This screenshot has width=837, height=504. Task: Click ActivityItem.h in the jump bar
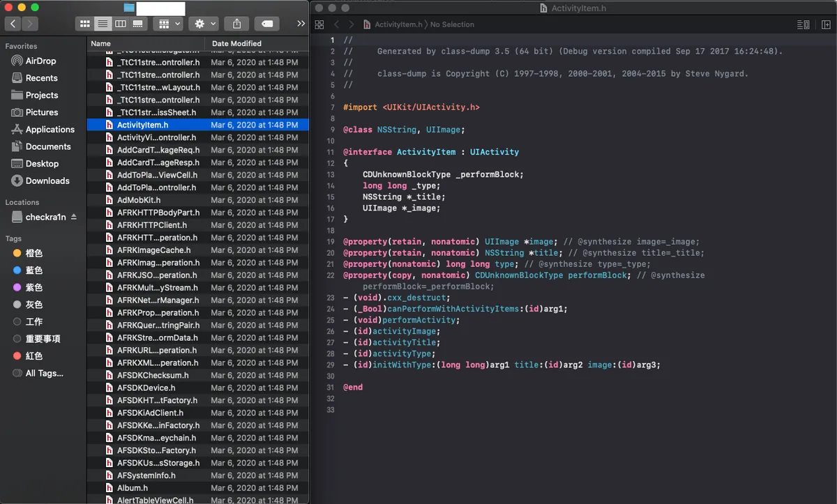tap(398, 24)
